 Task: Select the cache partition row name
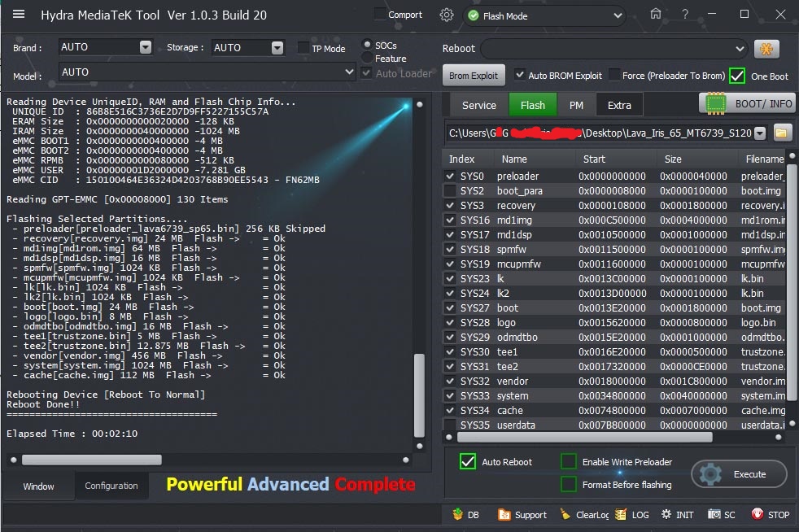coord(510,410)
